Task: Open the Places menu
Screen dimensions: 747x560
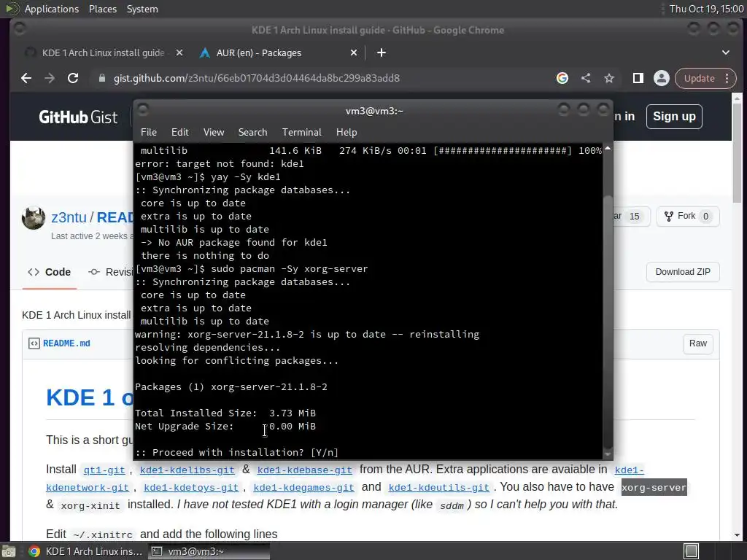Action: click(103, 9)
